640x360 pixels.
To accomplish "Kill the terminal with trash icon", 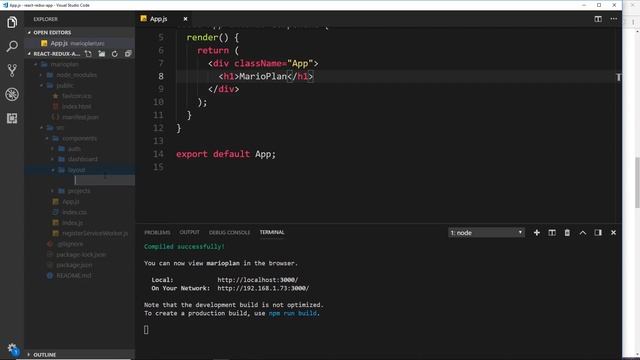I will click(x=567, y=233).
